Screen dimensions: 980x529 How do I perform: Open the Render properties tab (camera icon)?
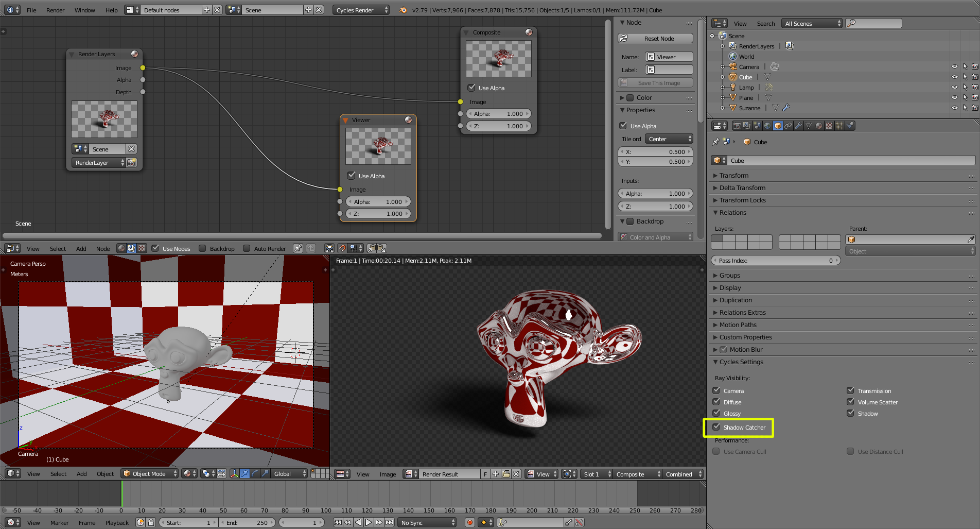(737, 126)
